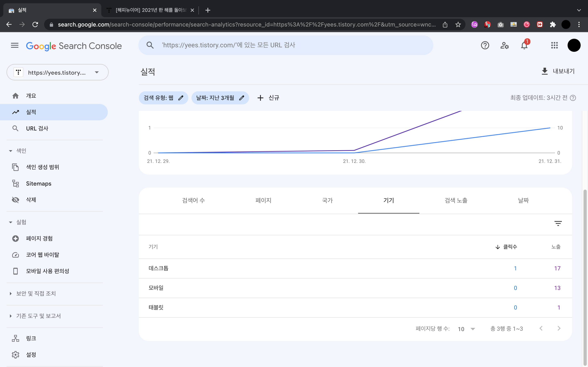Edit the 날짜: 지난 3개월 filter
Viewport: 588px width, 367px height.
220,98
